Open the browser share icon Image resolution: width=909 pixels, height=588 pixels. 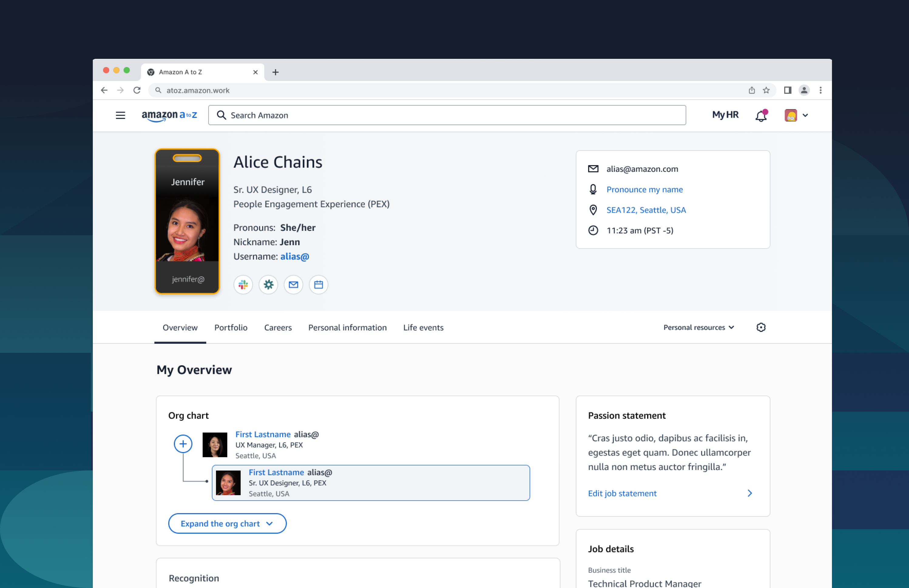pos(752,90)
